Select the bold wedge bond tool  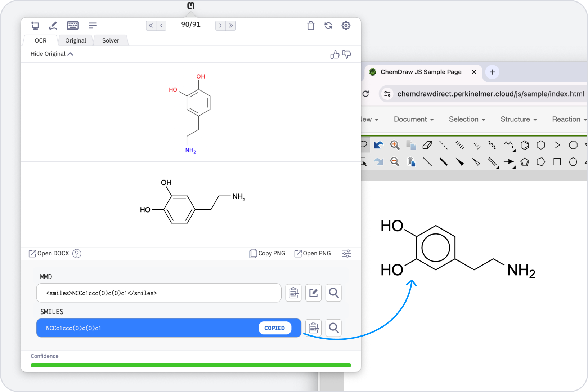(x=460, y=162)
